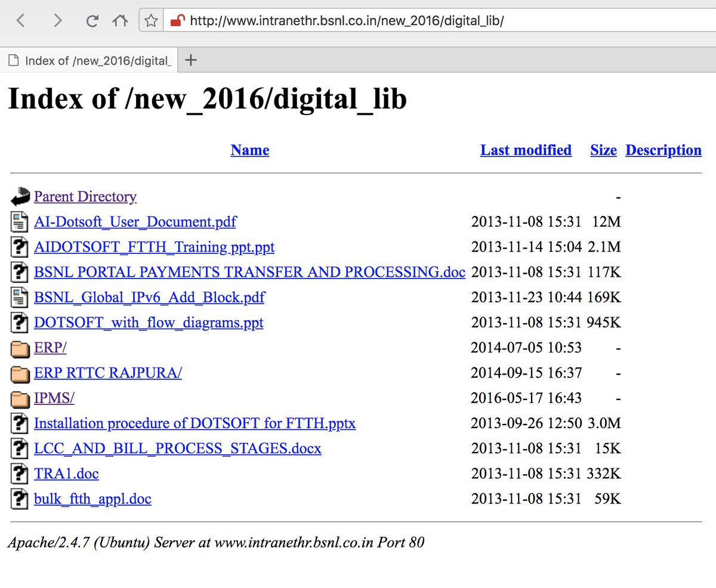
Task: Open the ERP/ directory
Action: pos(50,348)
